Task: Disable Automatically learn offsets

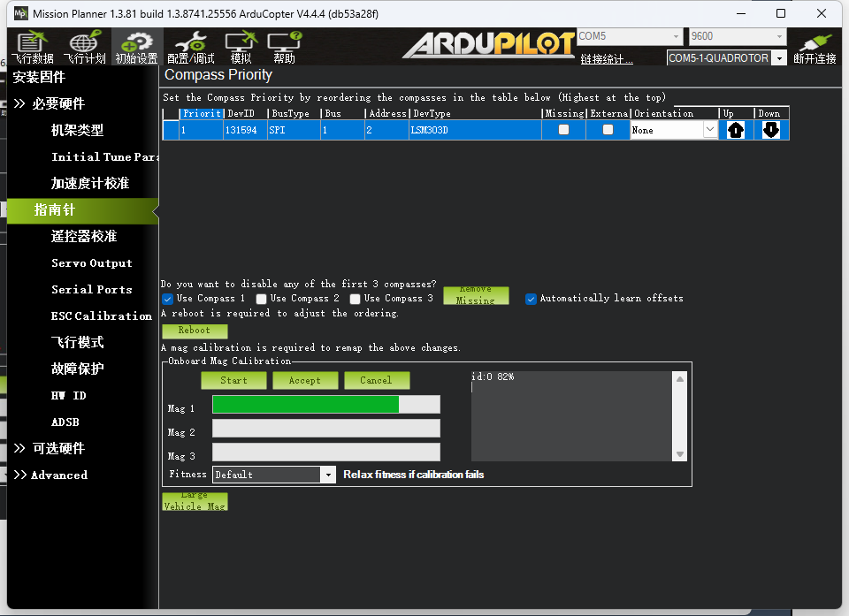Action: (531, 299)
